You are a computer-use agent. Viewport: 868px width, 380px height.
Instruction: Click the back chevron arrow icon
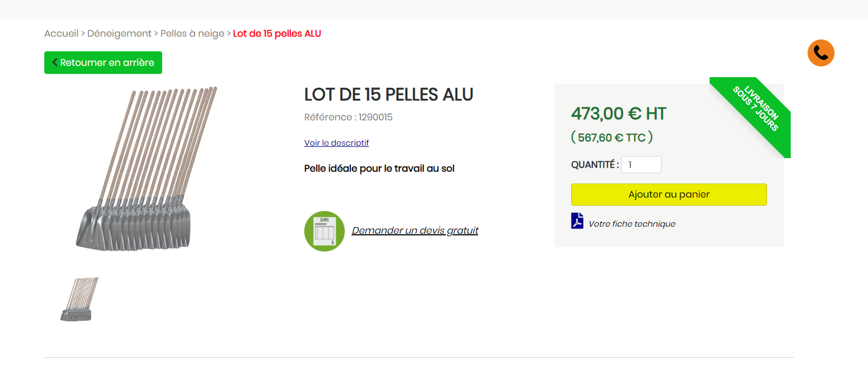55,63
